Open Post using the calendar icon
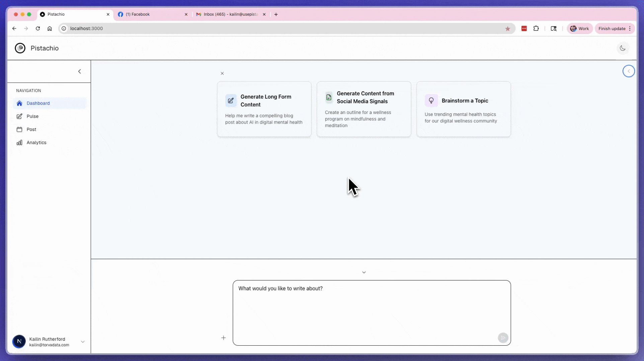644x361 pixels. pos(19,129)
